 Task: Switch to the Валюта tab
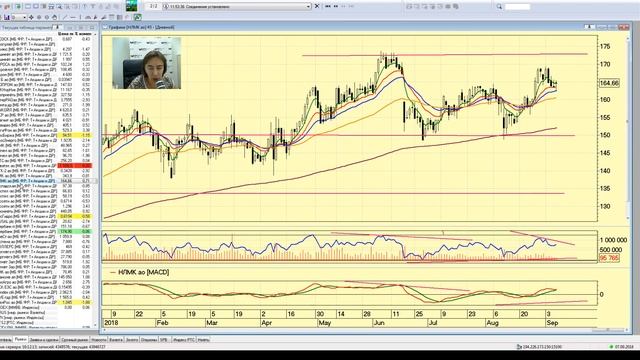click(x=116, y=340)
